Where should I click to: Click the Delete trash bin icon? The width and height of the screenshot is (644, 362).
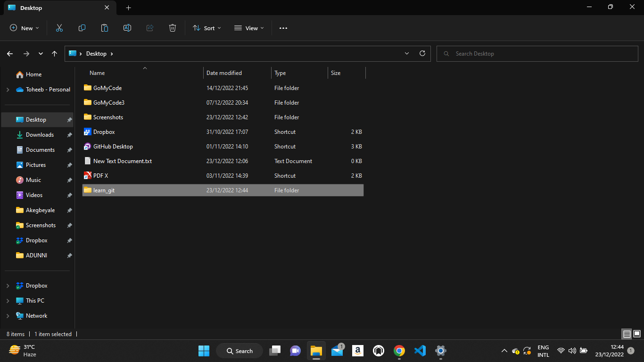[x=173, y=28]
